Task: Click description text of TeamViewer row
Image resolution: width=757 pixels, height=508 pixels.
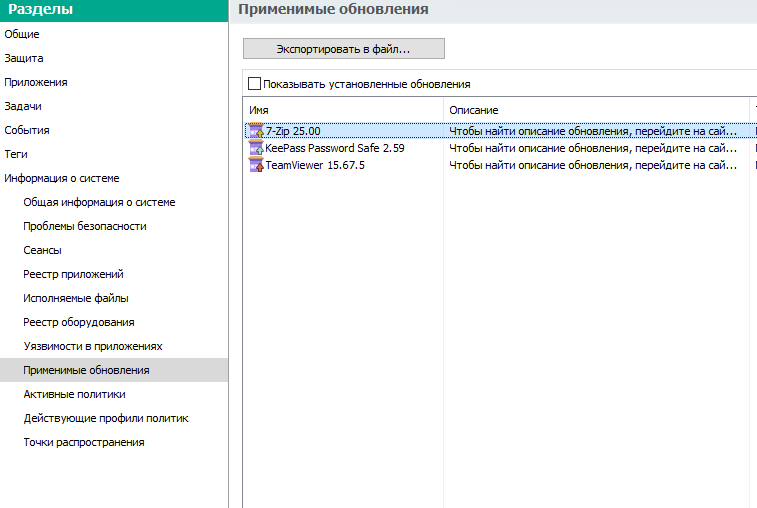Action: [593, 165]
